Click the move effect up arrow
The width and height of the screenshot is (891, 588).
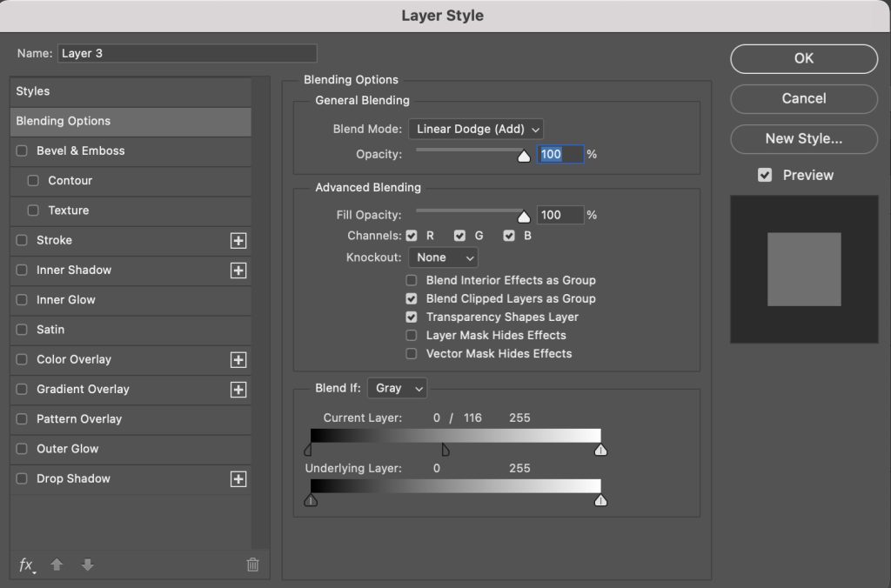tap(57, 565)
